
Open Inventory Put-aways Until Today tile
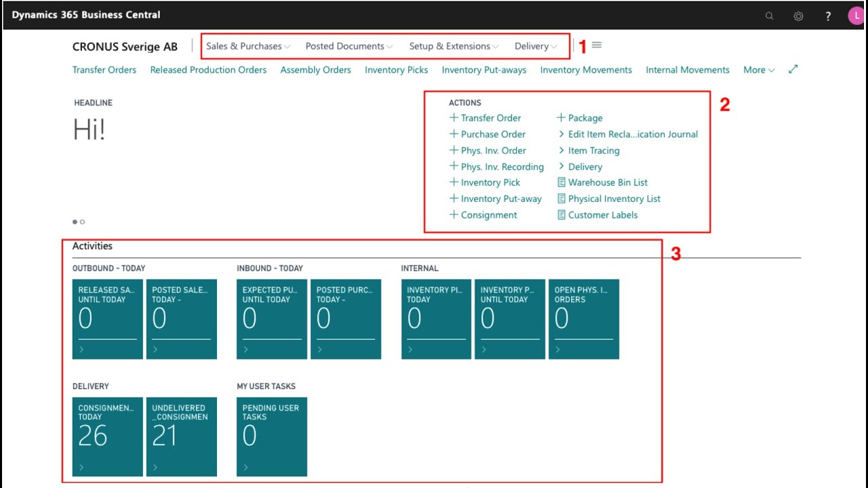510,319
